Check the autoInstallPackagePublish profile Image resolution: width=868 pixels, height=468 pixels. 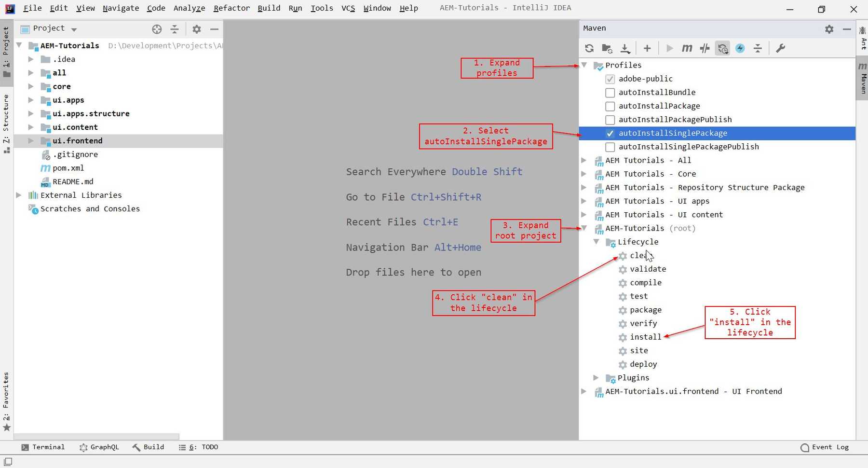610,119
